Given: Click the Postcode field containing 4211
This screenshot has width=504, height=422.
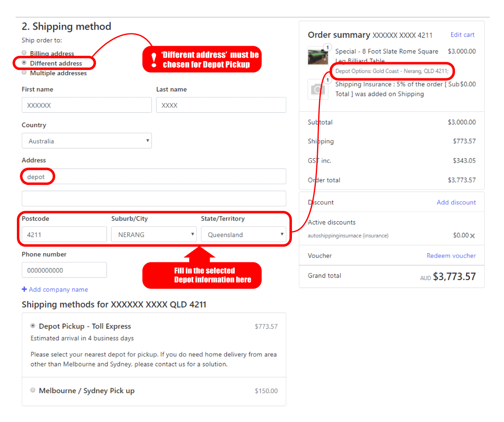Looking at the screenshot, I should [64, 235].
